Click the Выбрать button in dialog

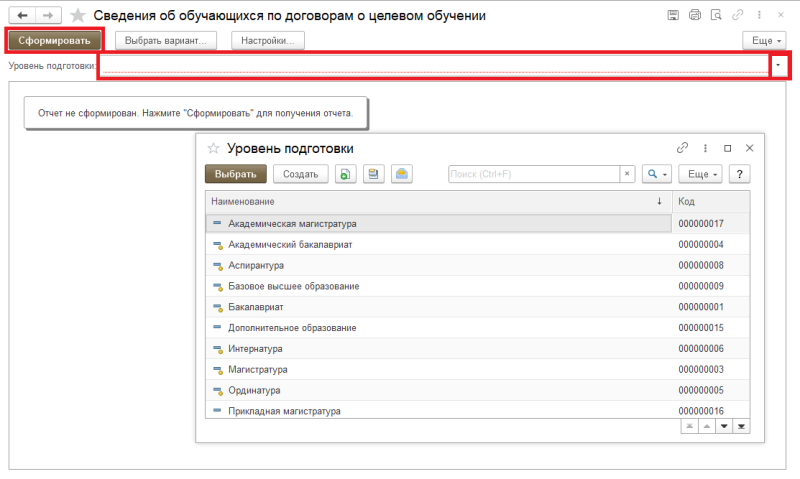(236, 174)
